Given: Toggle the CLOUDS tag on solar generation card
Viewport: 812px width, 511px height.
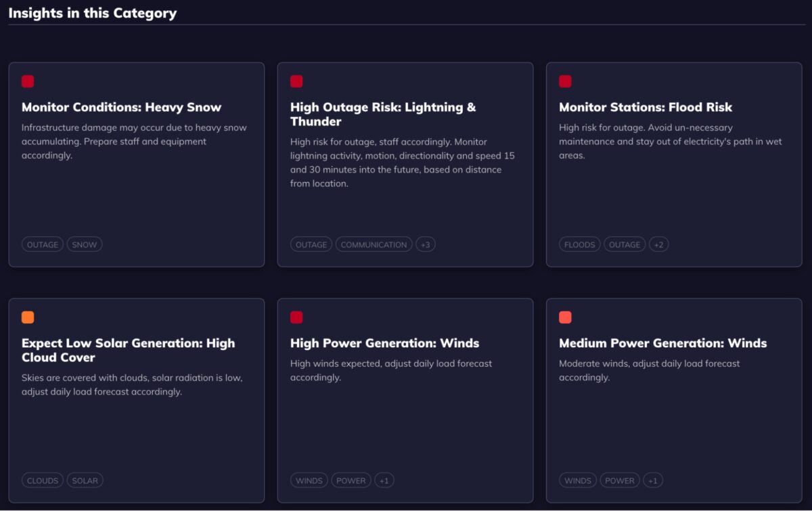Looking at the screenshot, I should [43, 480].
